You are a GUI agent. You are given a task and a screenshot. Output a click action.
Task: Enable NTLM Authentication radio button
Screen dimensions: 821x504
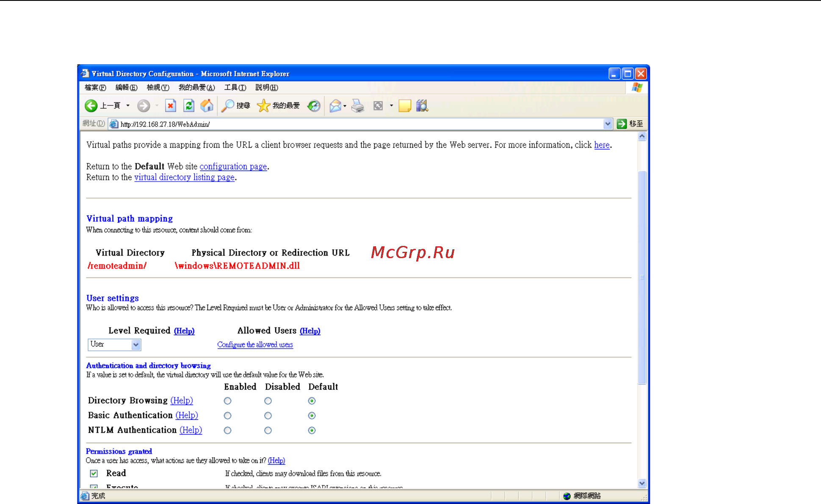[x=228, y=430]
